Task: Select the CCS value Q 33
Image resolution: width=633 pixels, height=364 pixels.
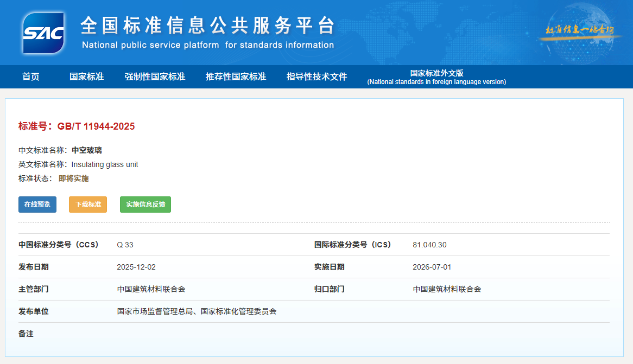Action: (125, 245)
